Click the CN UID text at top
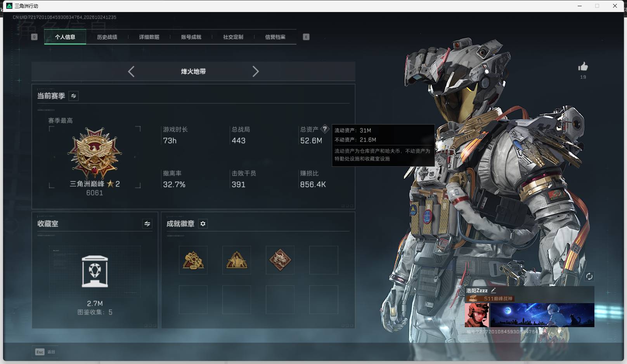 coord(64,17)
